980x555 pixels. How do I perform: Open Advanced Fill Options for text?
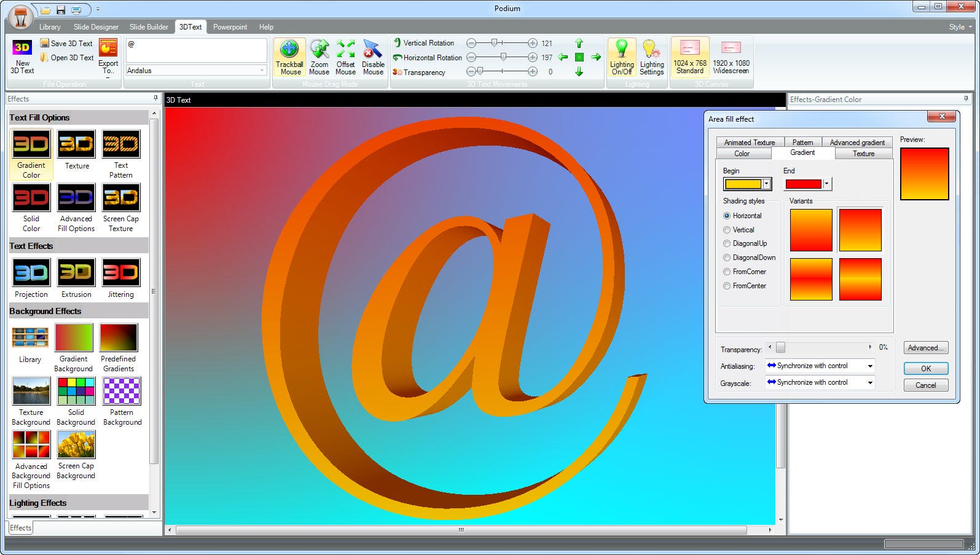click(76, 208)
